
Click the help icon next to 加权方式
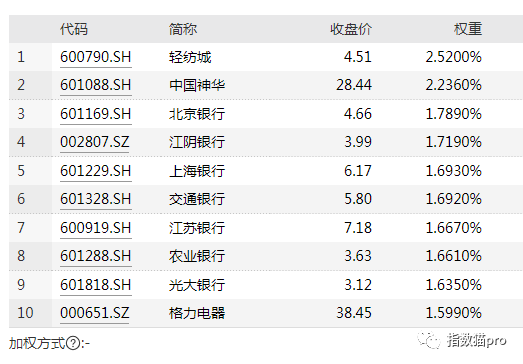(x=73, y=343)
